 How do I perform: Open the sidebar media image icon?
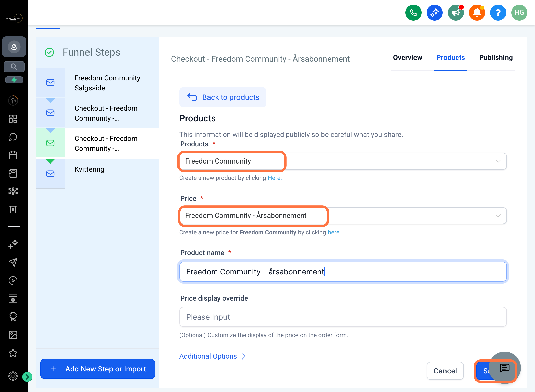click(13, 335)
